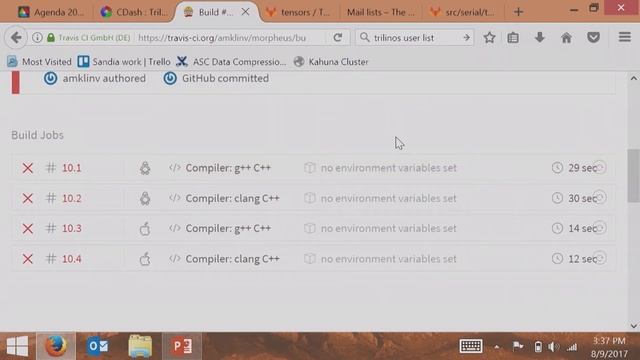The width and height of the screenshot is (640, 360).
Task: Show hidden system tray icons
Action: click(497, 347)
